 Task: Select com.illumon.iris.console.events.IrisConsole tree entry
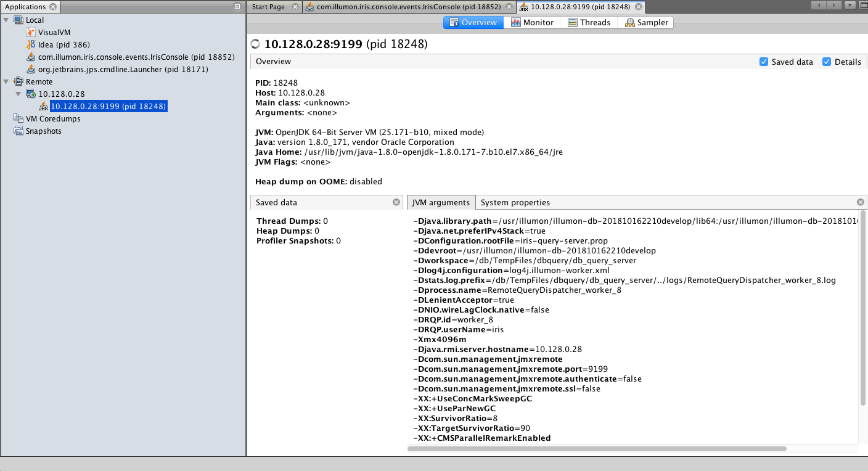coord(136,57)
